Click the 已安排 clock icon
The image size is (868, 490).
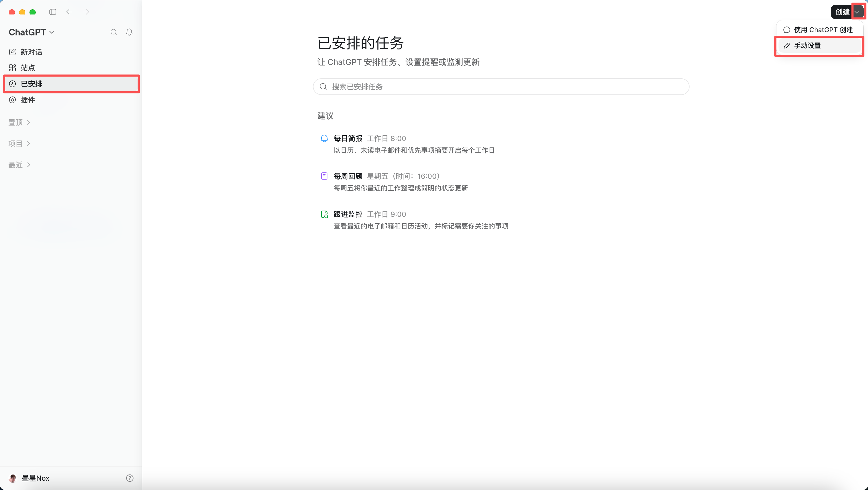12,84
